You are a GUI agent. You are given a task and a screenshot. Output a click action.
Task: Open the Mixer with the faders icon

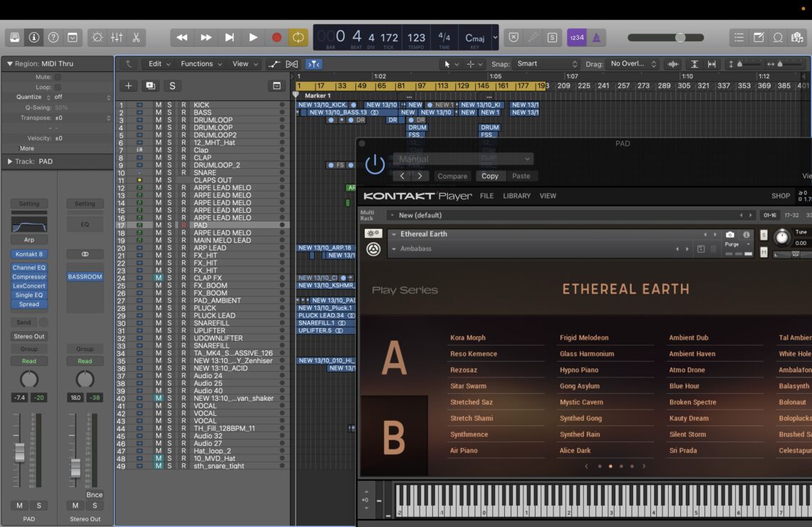coord(116,37)
